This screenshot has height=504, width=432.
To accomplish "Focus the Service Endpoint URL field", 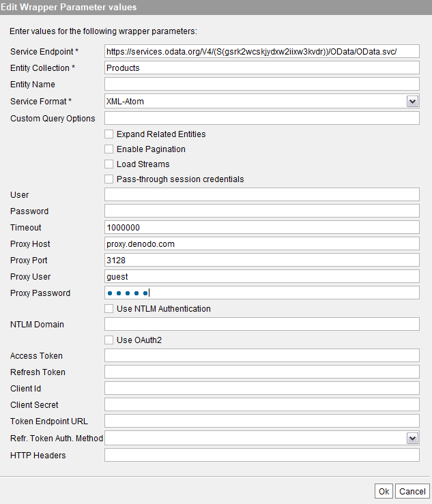I will (x=262, y=51).
